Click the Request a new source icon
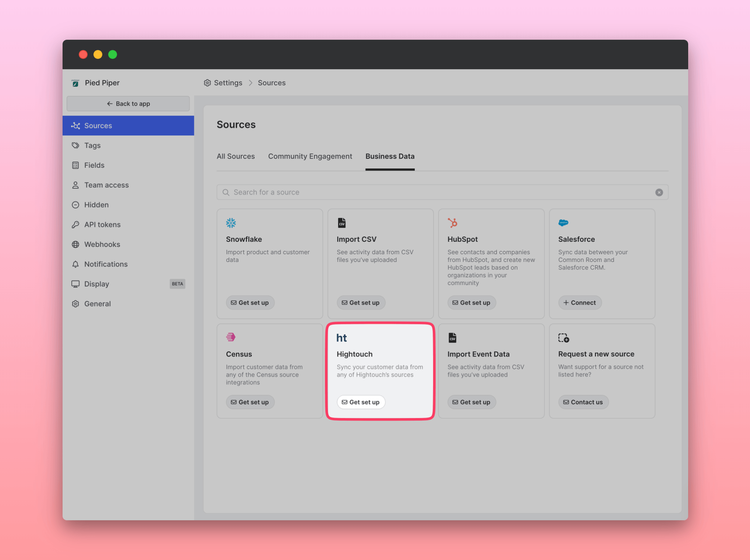Viewport: 750px width, 560px height. [563, 338]
